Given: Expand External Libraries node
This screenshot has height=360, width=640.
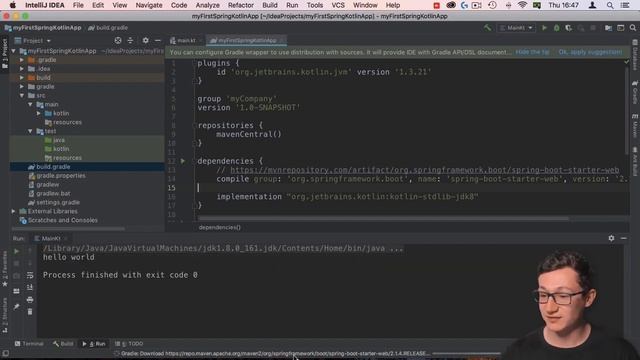Looking at the screenshot, I should click(13, 211).
